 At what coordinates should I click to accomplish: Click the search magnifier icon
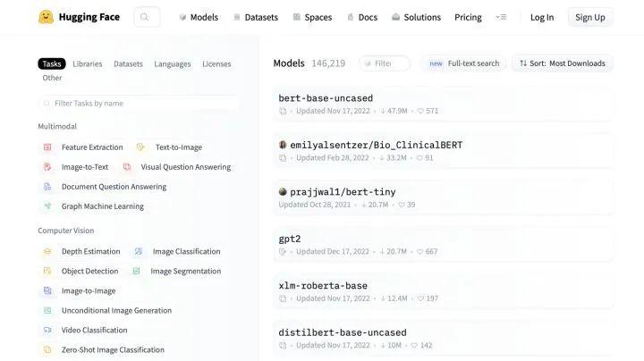pyautogui.click(x=147, y=17)
